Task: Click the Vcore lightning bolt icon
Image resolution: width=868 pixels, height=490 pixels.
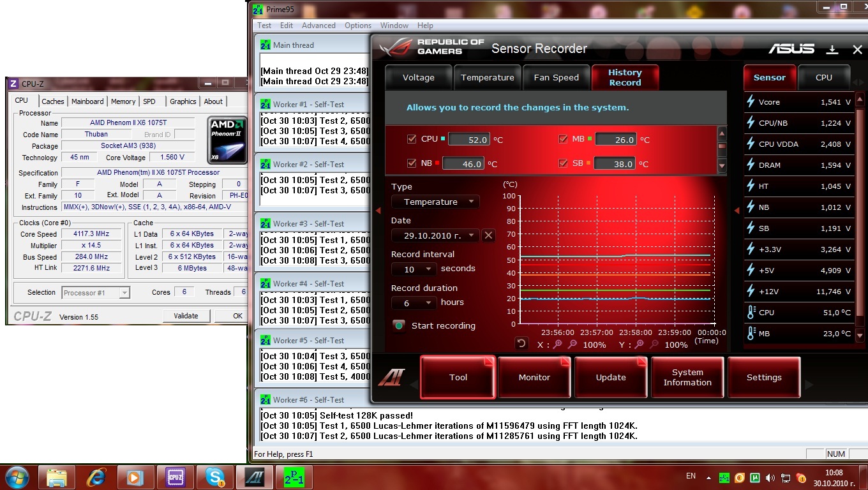Action: point(751,102)
